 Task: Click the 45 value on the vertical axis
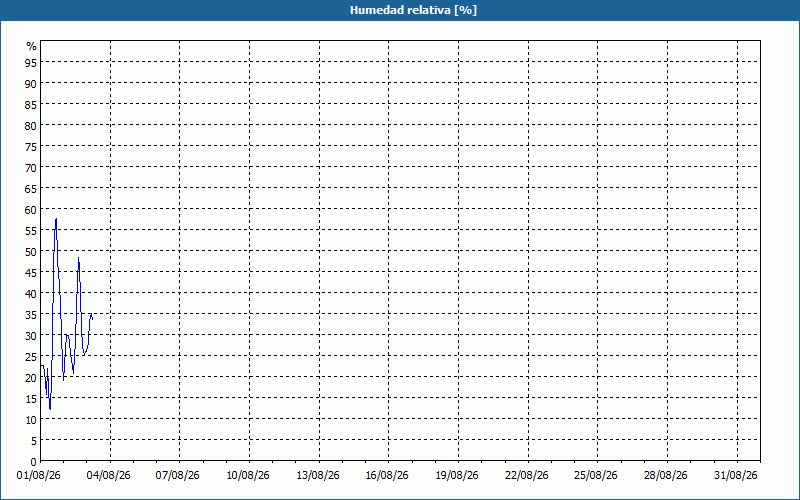click(x=31, y=273)
